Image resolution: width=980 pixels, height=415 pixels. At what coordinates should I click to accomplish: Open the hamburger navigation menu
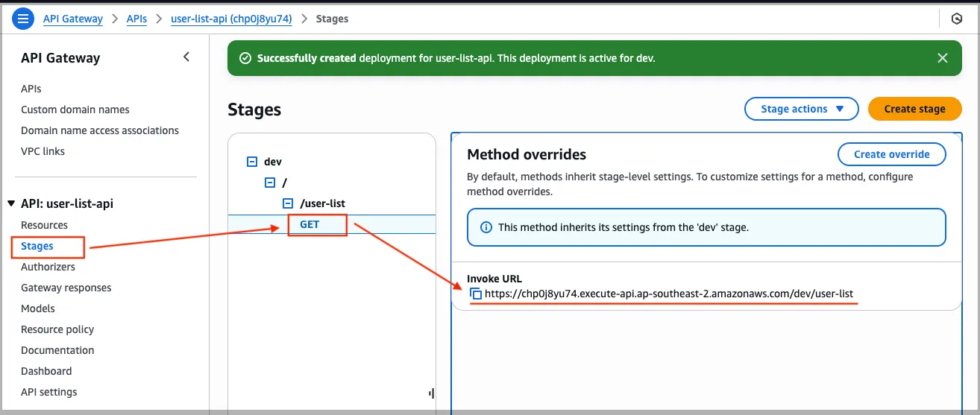click(x=23, y=19)
